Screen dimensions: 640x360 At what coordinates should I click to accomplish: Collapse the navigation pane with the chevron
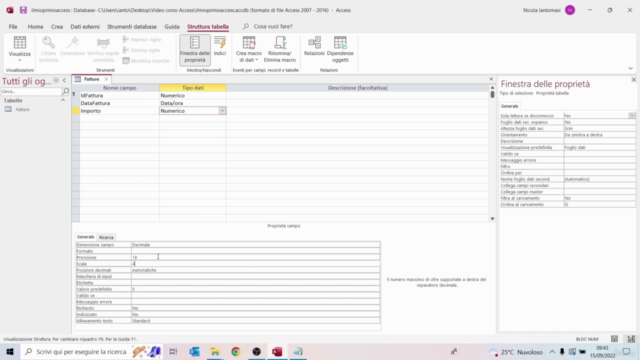(64, 80)
